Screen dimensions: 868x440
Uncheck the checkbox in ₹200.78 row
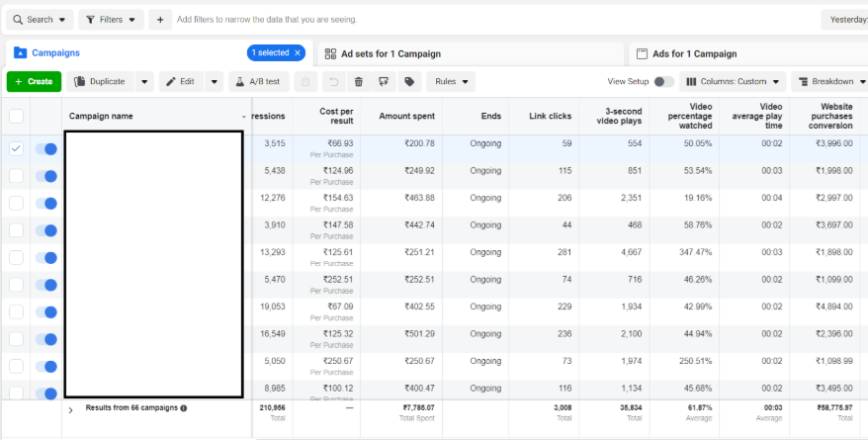coord(17,148)
